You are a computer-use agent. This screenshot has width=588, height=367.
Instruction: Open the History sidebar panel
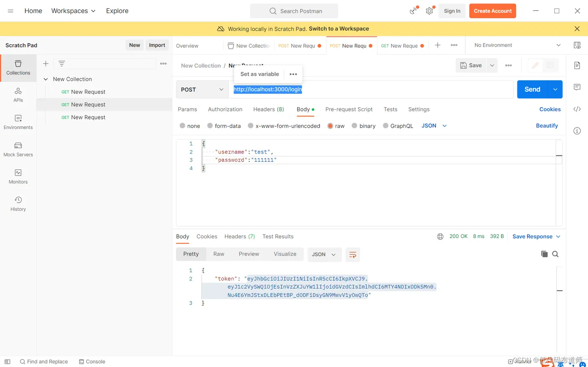18,204
